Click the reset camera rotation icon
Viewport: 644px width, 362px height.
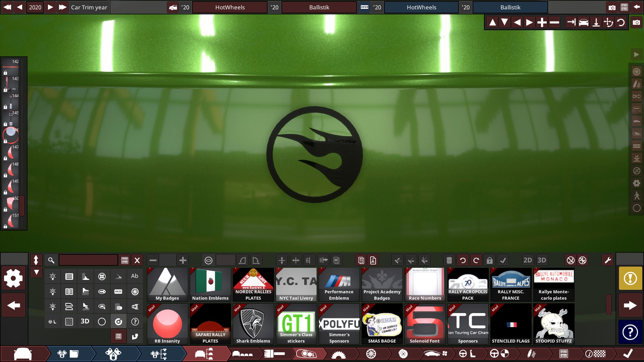point(621,22)
